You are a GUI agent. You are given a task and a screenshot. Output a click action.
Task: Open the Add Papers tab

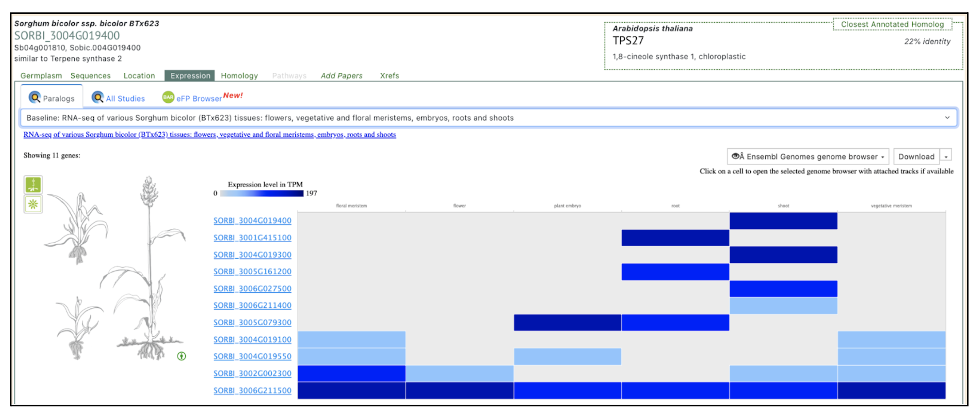click(x=341, y=75)
